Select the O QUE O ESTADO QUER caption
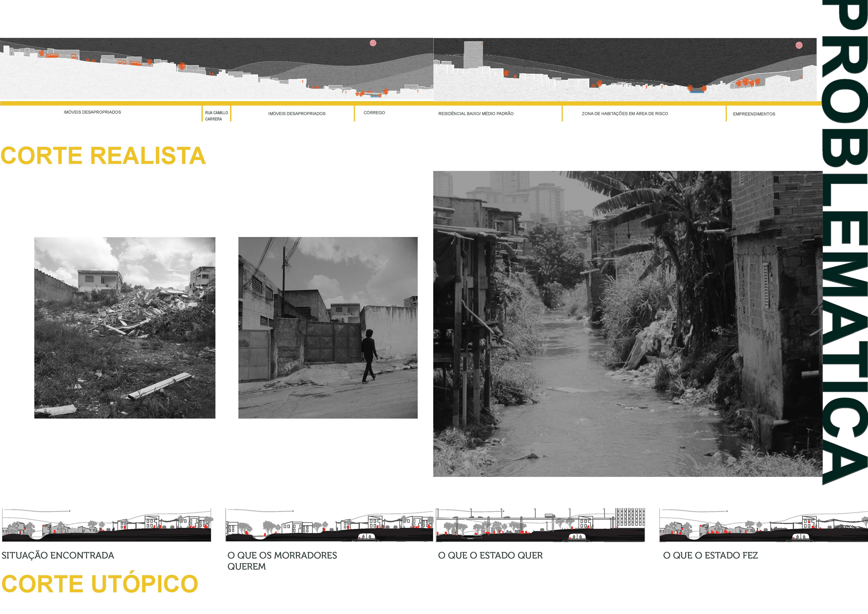This screenshot has height=614, width=868. point(490,555)
